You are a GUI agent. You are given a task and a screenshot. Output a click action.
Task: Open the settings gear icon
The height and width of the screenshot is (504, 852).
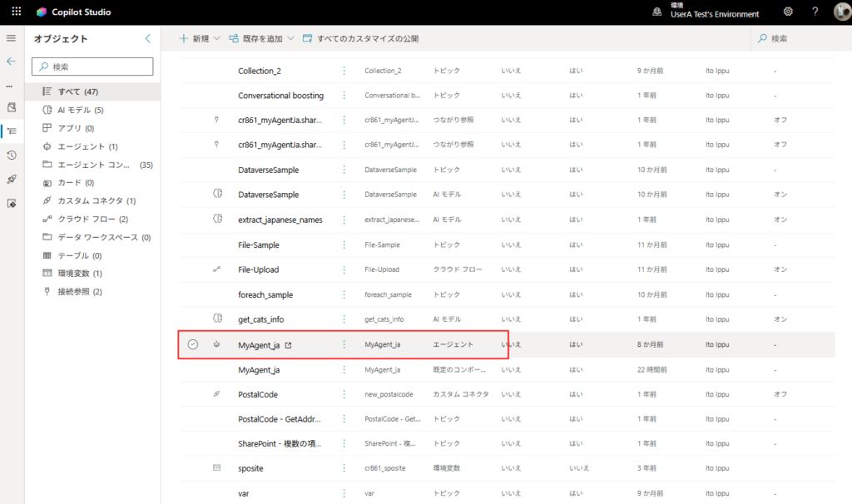[x=788, y=12]
